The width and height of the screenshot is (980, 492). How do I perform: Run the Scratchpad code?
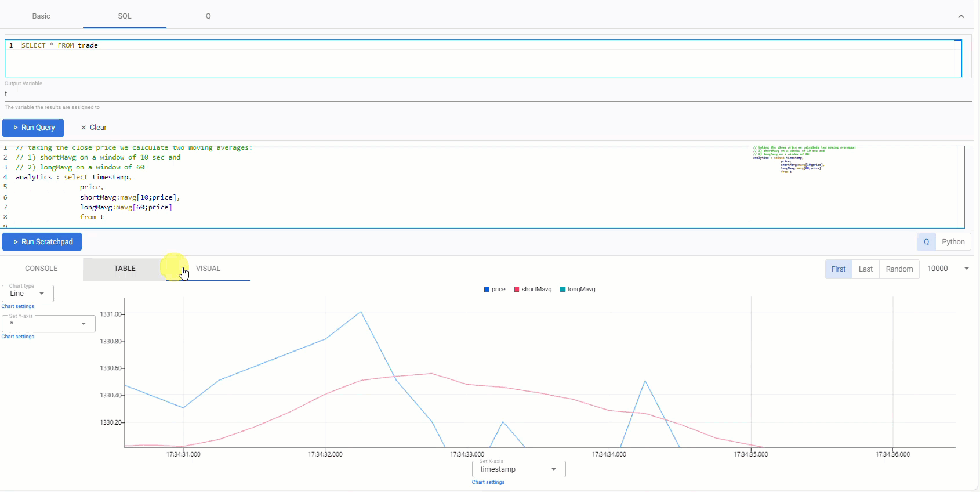click(x=42, y=242)
